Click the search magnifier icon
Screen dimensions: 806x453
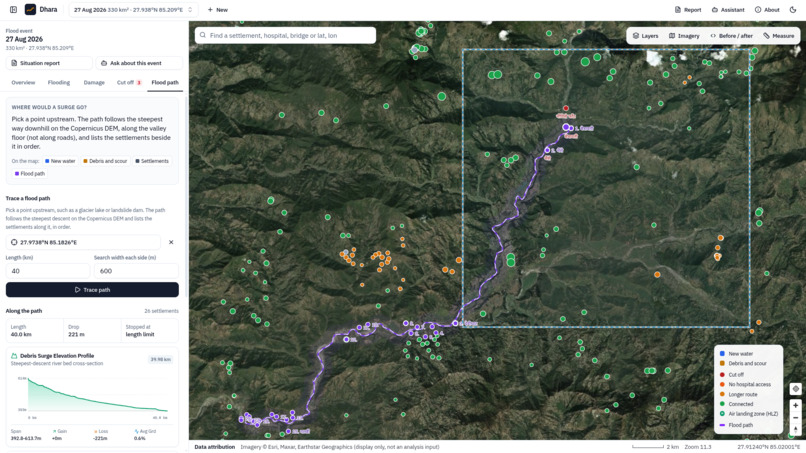click(x=203, y=35)
